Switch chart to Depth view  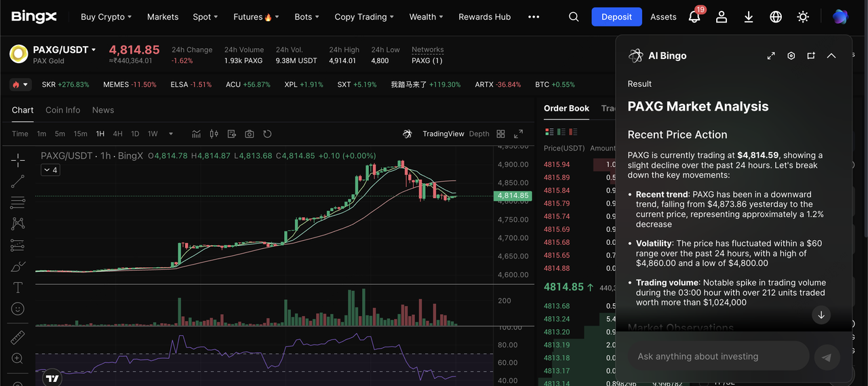[479, 134]
